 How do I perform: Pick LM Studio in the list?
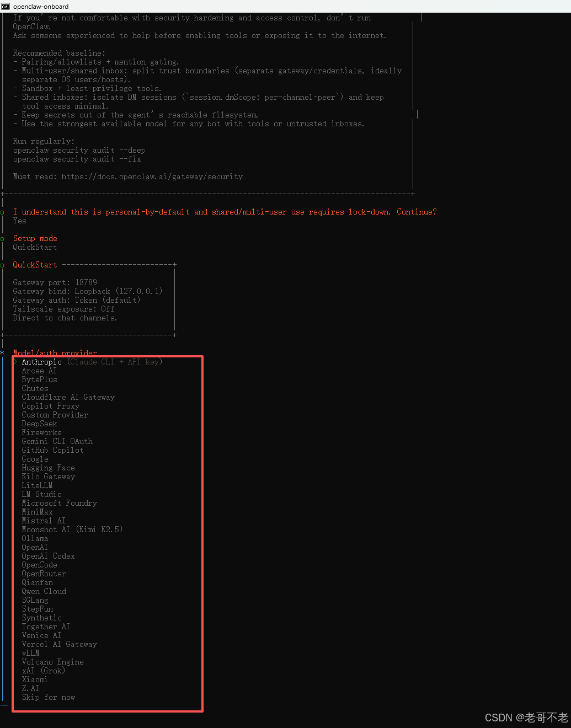click(x=41, y=494)
